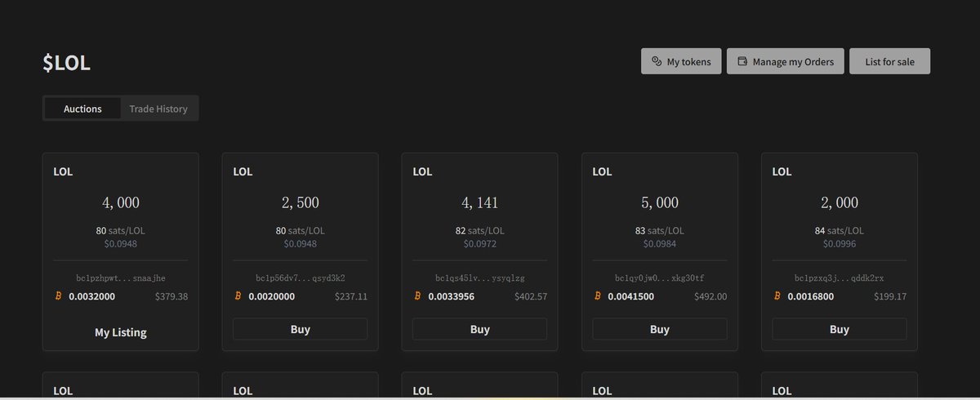Click the 83 sats/LOL price
Screen dimensions: 980x400
click(660, 231)
